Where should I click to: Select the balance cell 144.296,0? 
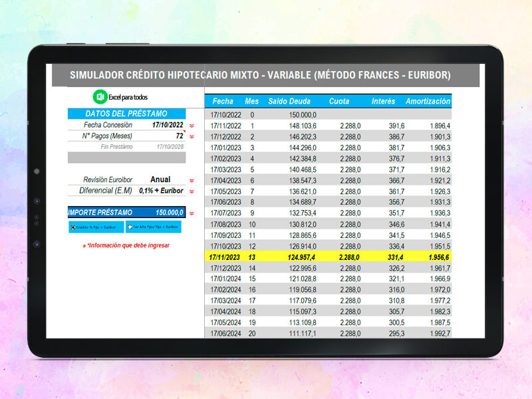303,148
